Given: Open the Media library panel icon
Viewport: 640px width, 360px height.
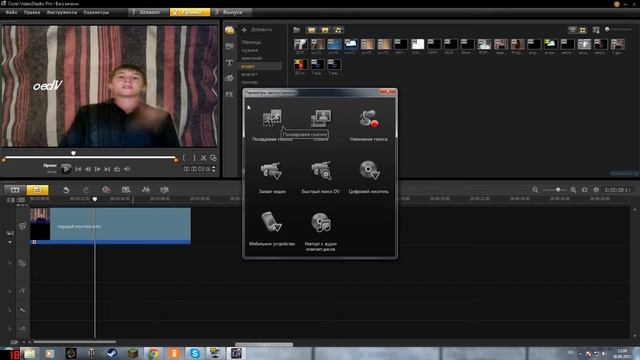Looking at the screenshot, I should pyautogui.click(x=229, y=30).
